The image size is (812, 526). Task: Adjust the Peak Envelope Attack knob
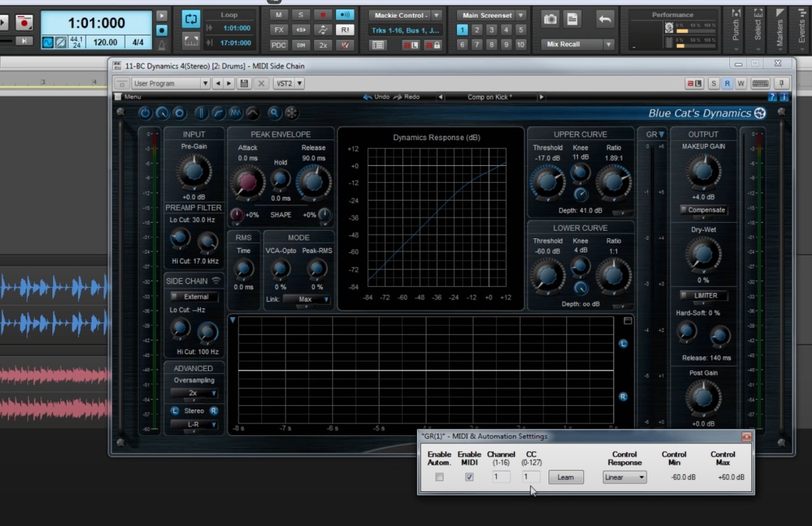(247, 181)
